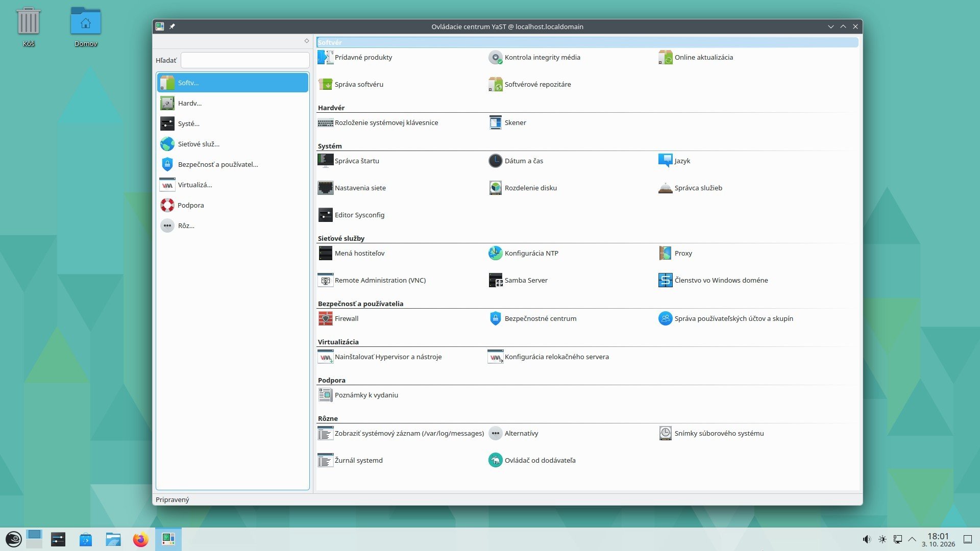Open Prídavné produkty module
This screenshot has height=551, width=980.
(355, 57)
